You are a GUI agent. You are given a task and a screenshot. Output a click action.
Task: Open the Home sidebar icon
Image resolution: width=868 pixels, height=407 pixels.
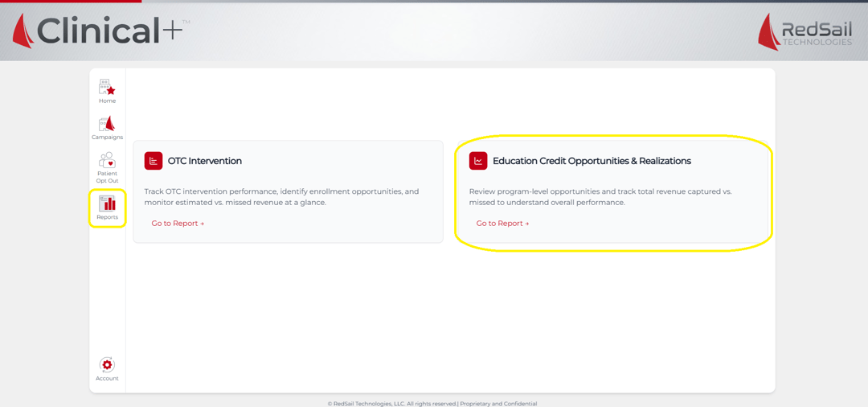tap(107, 88)
